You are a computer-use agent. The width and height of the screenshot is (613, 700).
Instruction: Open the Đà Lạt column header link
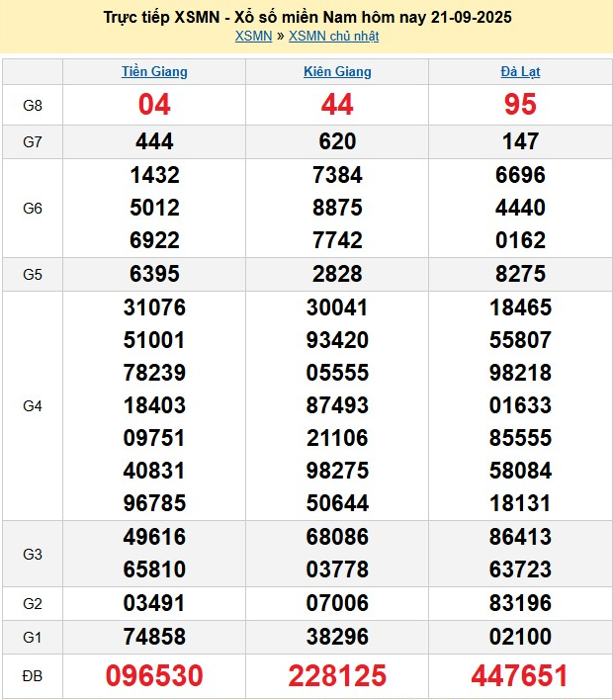[x=520, y=72]
